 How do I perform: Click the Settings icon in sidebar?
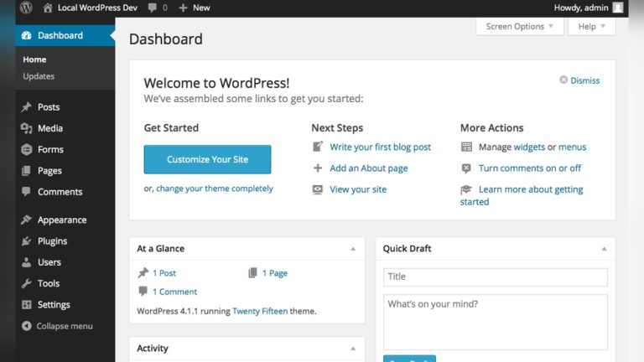26,304
